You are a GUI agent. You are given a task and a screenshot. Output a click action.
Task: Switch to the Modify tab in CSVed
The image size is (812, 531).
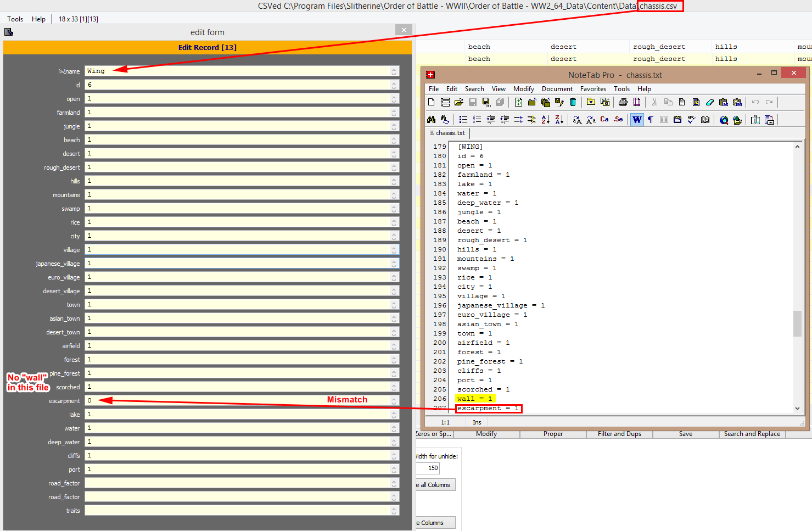pyautogui.click(x=486, y=434)
